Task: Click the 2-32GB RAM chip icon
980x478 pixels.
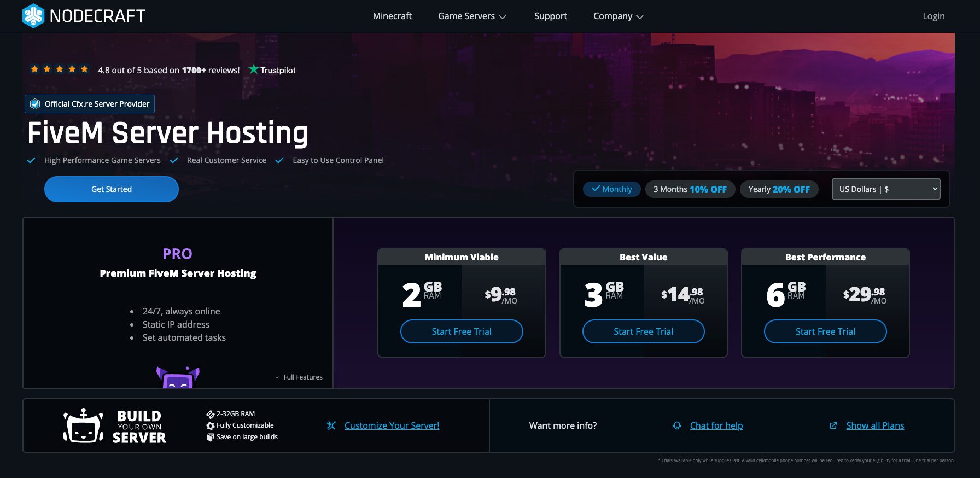Action: tap(210, 414)
